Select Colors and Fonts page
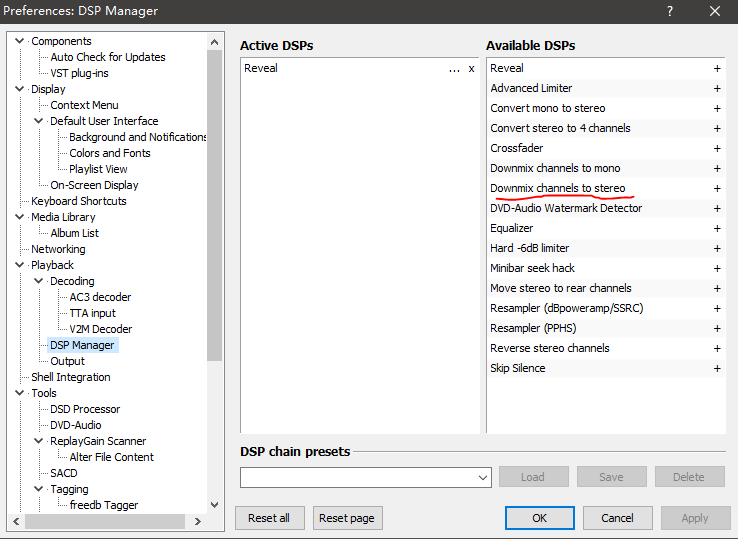The width and height of the screenshot is (738, 539). 109,153
